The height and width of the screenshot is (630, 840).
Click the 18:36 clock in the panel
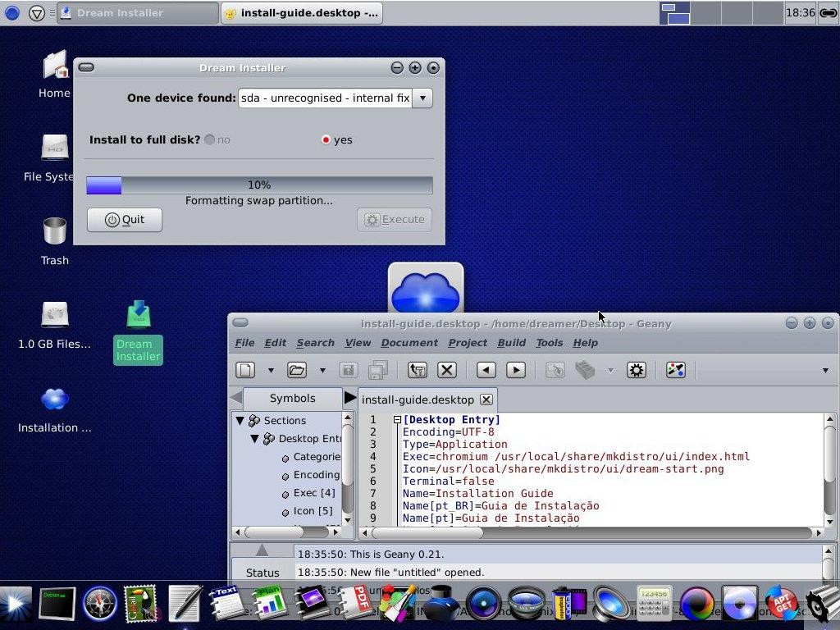click(801, 13)
